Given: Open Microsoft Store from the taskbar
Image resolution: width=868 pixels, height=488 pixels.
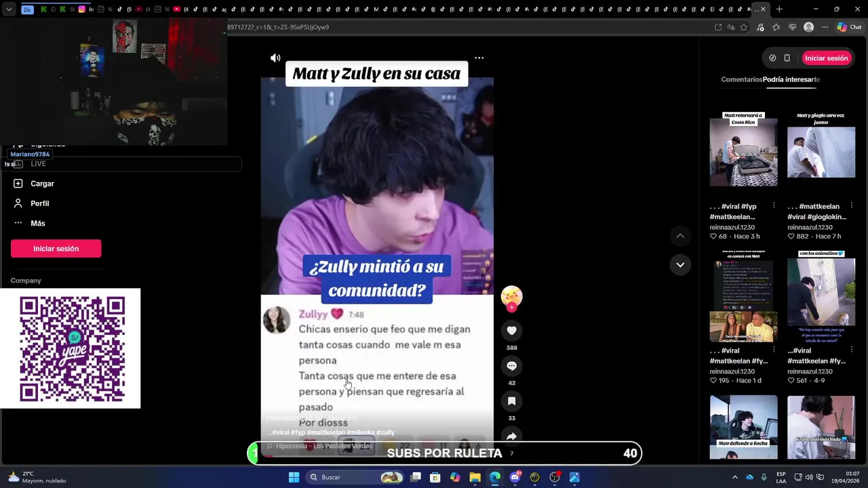Looking at the screenshot, I should (435, 477).
